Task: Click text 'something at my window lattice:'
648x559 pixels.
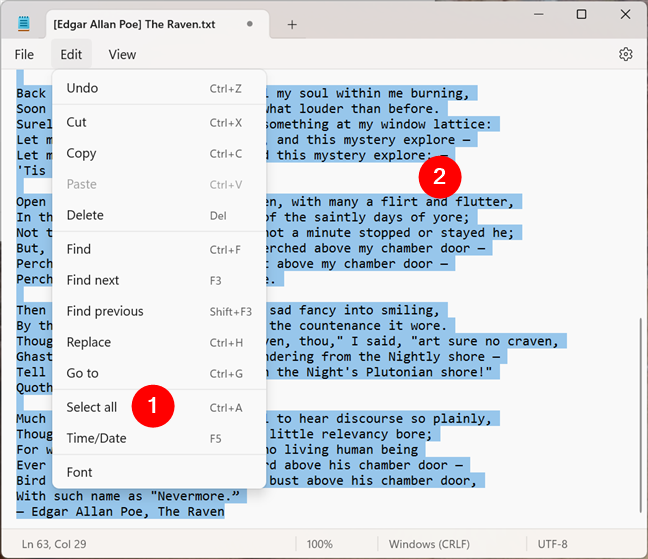Action: tap(378, 124)
